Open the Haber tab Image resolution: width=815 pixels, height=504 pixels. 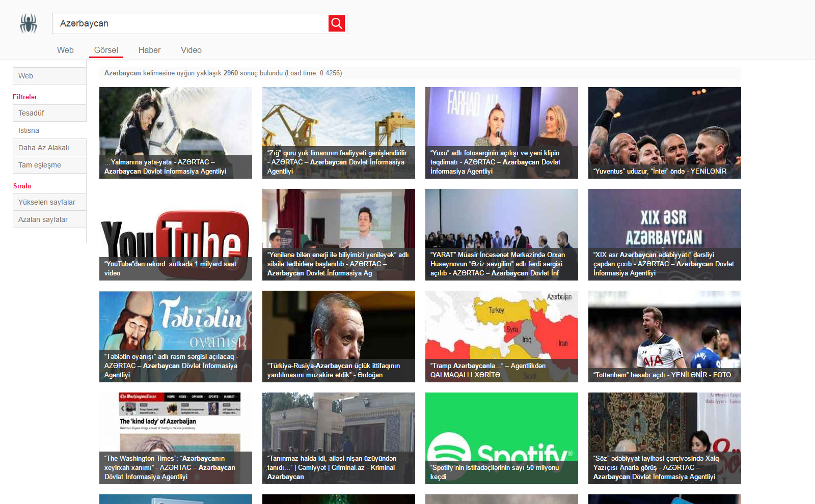tap(149, 50)
